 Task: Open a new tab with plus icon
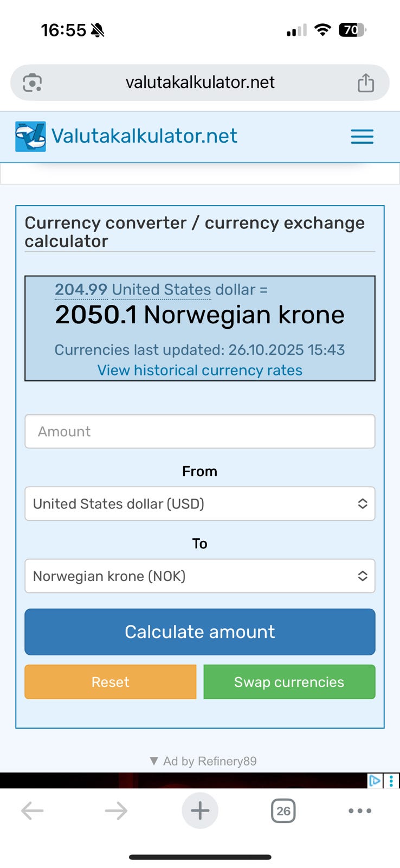[200, 810]
